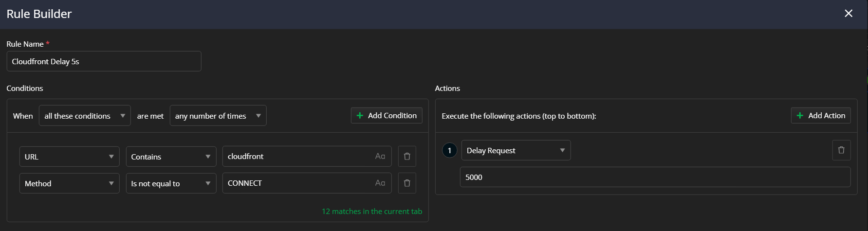Toggle case sensitivity for CONNECT value
868x231 pixels.
click(380, 183)
